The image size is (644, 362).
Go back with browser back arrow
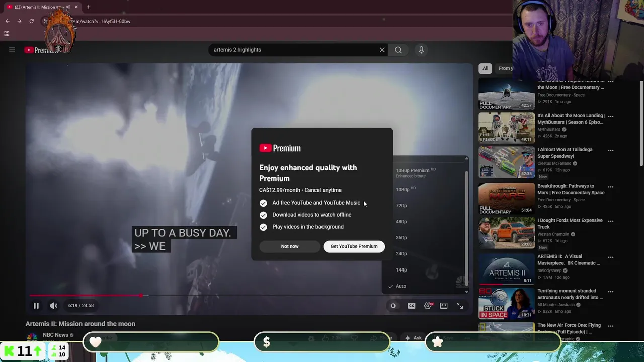tap(7, 21)
